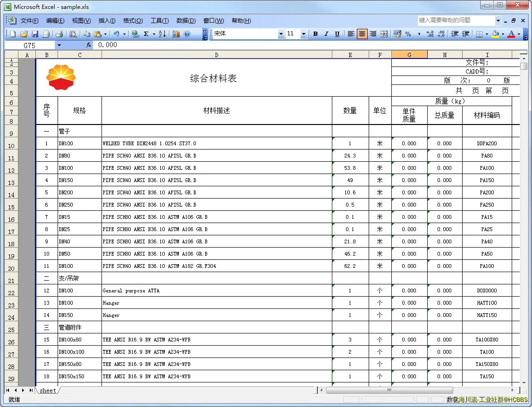The width and height of the screenshot is (532, 407).
Task: Click the Copy icon
Action: pos(86,34)
